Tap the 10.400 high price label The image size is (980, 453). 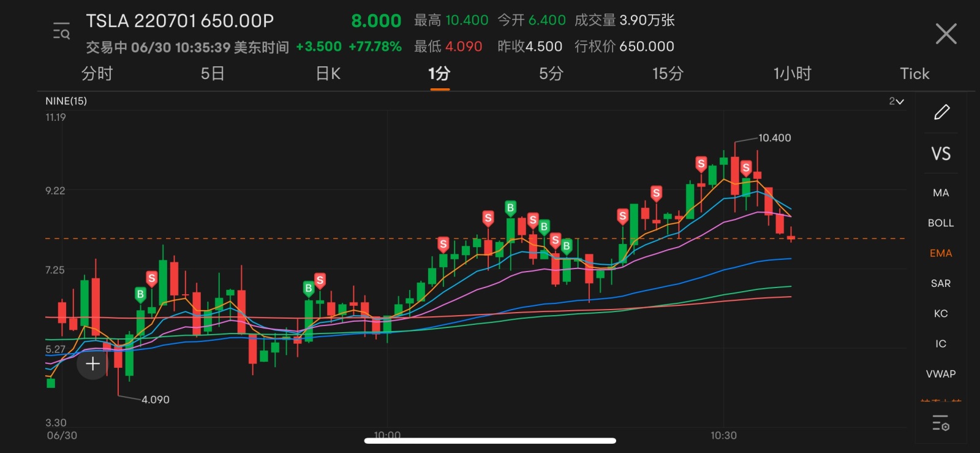[x=775, y=138]
